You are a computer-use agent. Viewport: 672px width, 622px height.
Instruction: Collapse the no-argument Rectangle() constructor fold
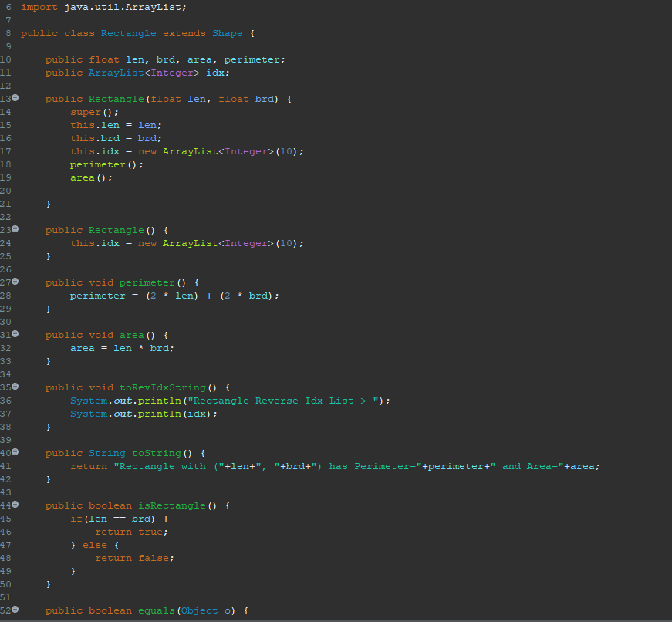click(x=15, y=229)
